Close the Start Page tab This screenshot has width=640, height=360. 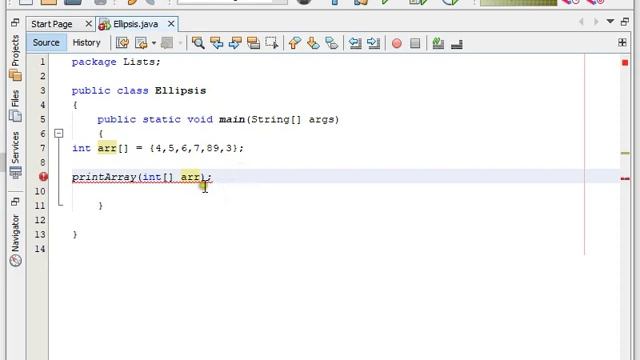(x=88, y=24)
